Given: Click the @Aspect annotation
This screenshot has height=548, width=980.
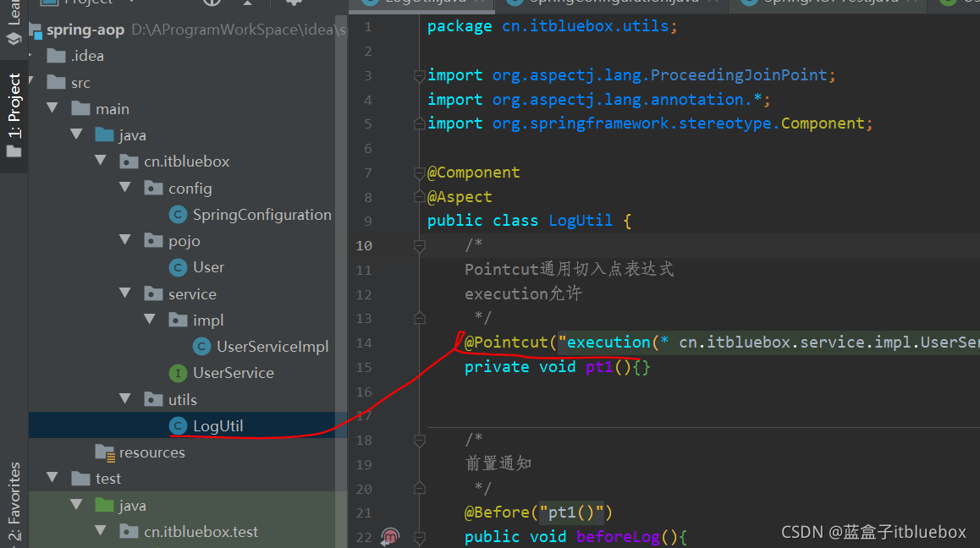Looking at the screenshot, I should point(460,197).
